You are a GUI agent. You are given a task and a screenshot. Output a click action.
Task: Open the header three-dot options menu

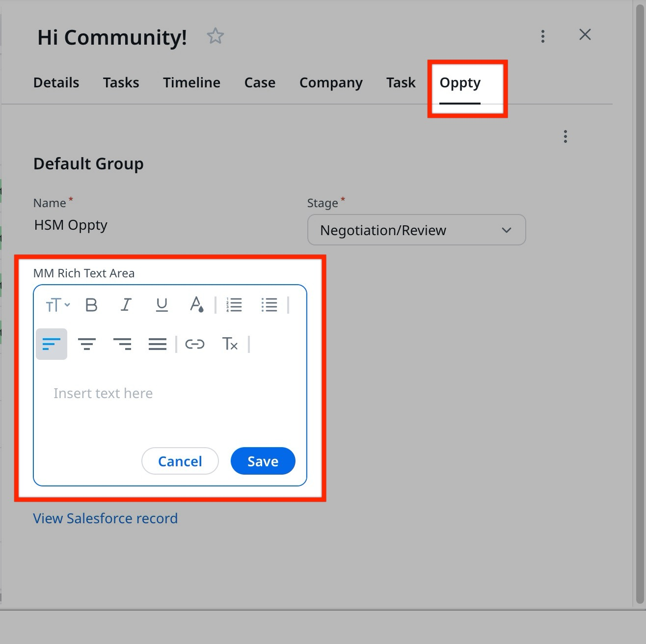point(542,36)
